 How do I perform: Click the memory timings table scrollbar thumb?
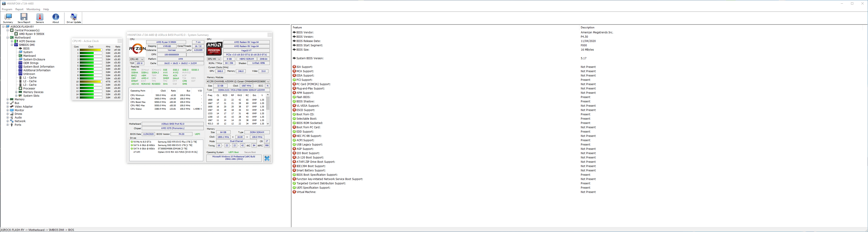tap(268, 104)
